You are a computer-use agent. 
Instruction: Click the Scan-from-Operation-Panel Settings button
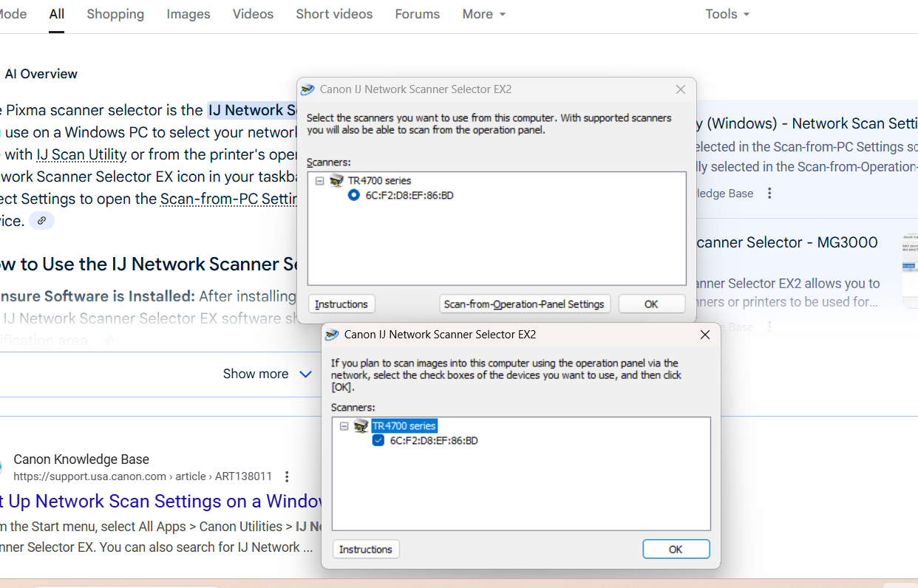point(525,304)
